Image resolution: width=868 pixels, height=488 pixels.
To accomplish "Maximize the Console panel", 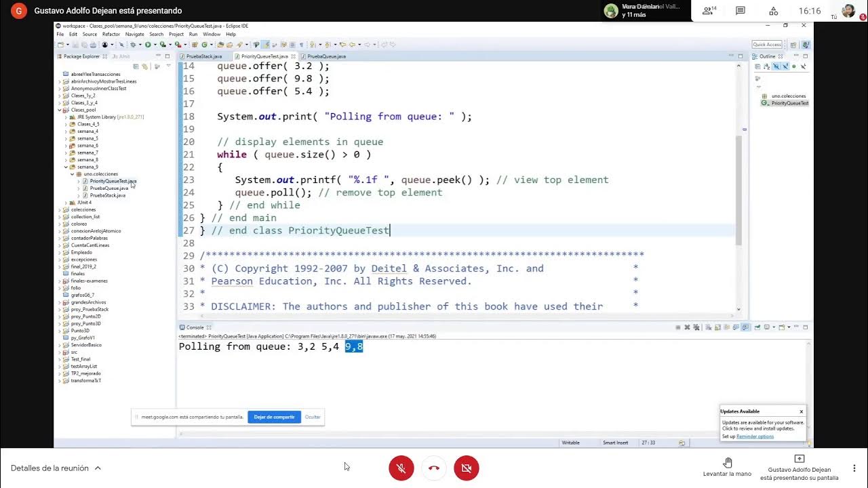I will click(x=805, y=327).
